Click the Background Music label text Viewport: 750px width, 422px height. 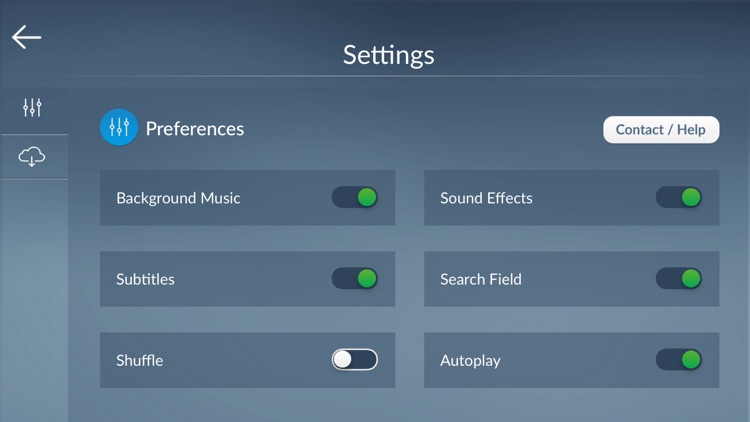coord(178,198)
